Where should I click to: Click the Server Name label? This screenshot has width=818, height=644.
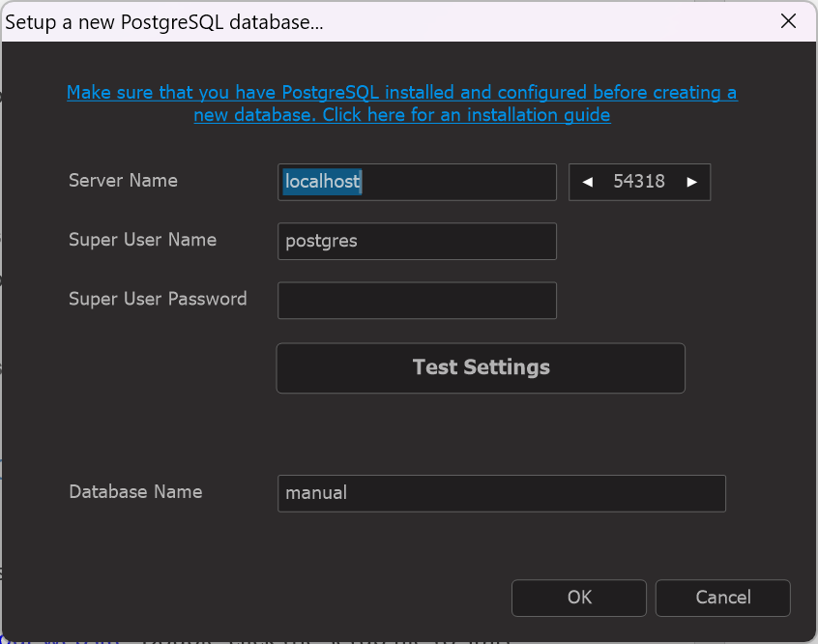pos(123,181)
